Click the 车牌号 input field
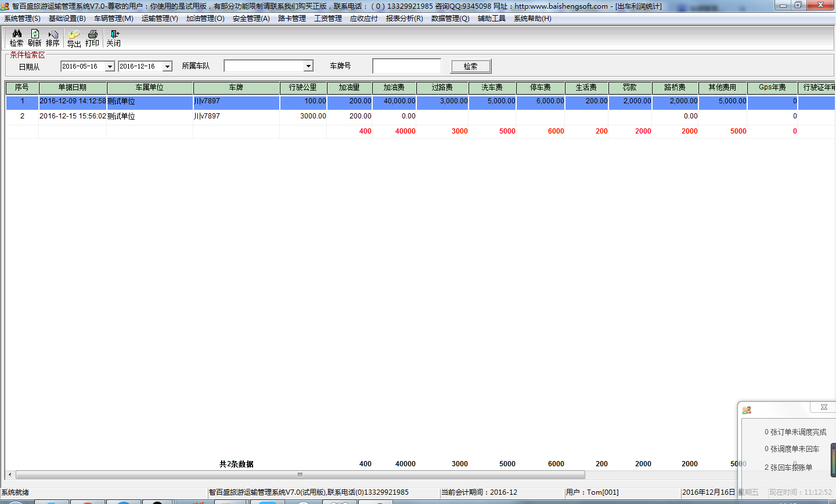The height and width of the screenshot is (504, 836). pyautogui.click(x=407, y=66)
